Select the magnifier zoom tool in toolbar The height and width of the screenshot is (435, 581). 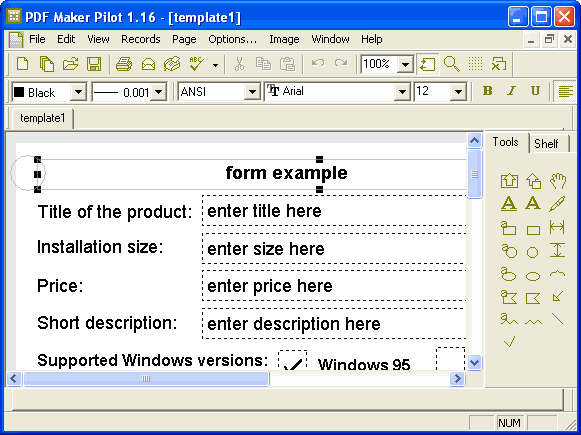click(452, 64)
